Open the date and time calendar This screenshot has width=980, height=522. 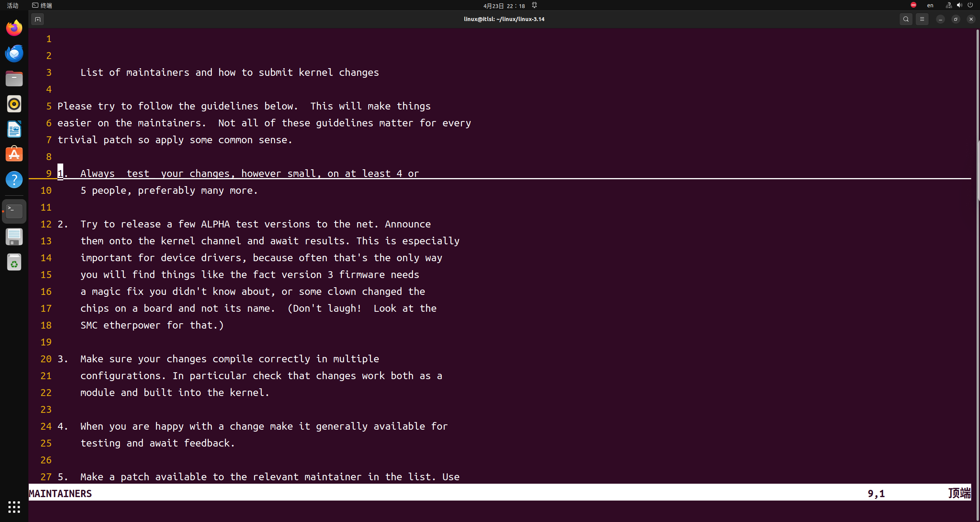504,6
